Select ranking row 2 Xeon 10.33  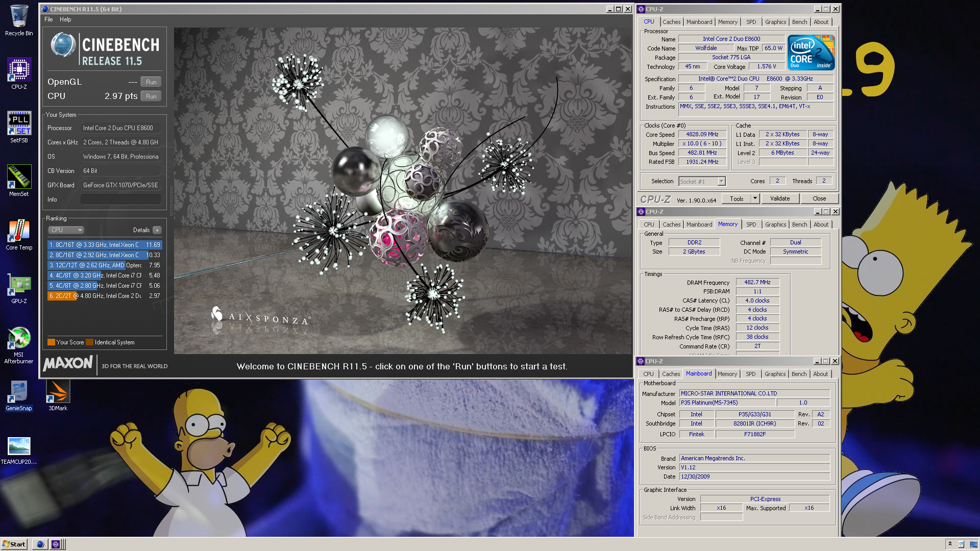pos(105,255)
